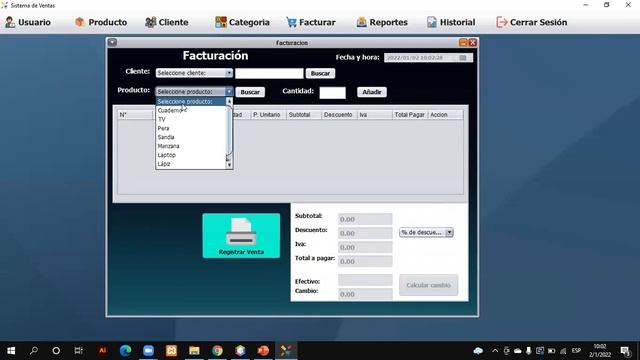Screen dimensions: 640x360
Task: Click the Accion column header
Action: tap(445, 115)
